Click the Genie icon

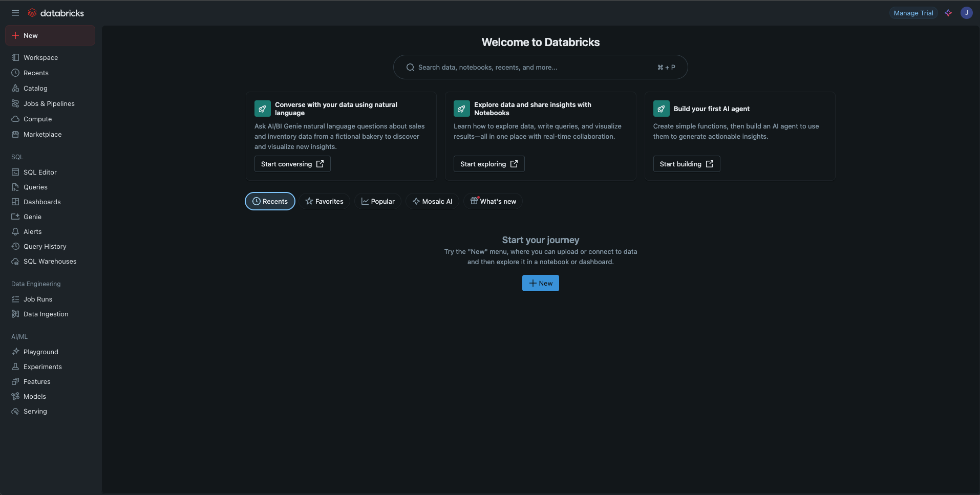tap(15, 217)
